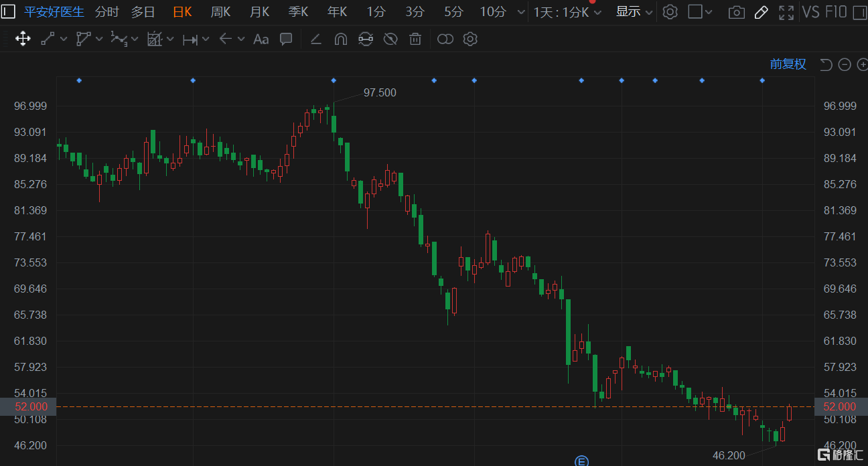Expand the grid analysis tool options arrow

[170, 39]
